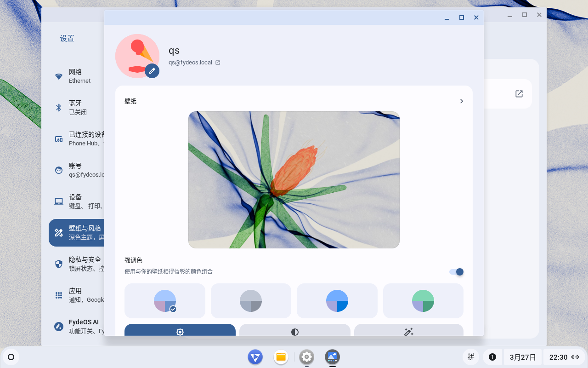The width and height of the screenshot is (588, 368).
Task: Open the Settings gear app in shelf
Action: [306, 357]
